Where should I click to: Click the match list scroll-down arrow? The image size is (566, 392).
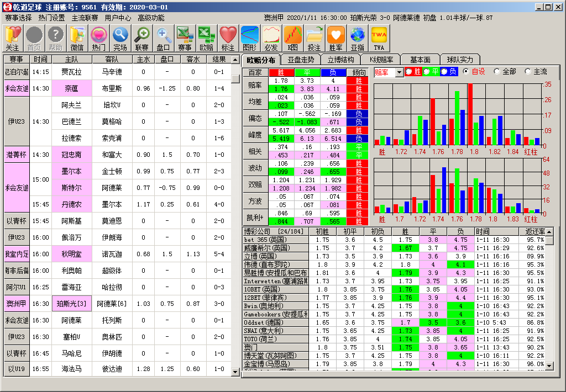[235, 372]
